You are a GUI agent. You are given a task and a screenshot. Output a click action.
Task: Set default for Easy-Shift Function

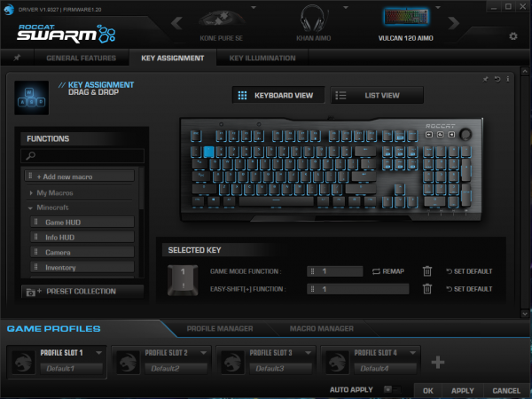tap(469, 289)
